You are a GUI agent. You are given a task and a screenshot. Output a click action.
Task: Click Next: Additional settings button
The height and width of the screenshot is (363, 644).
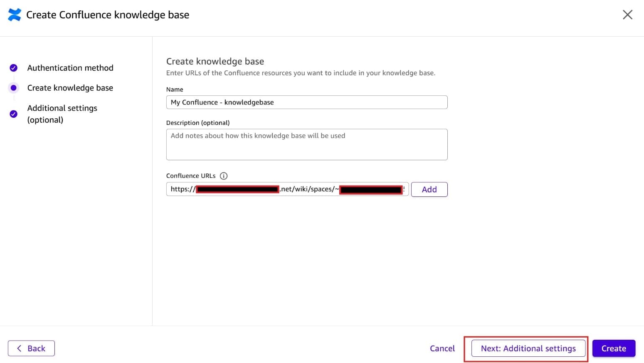pos(528,348)
